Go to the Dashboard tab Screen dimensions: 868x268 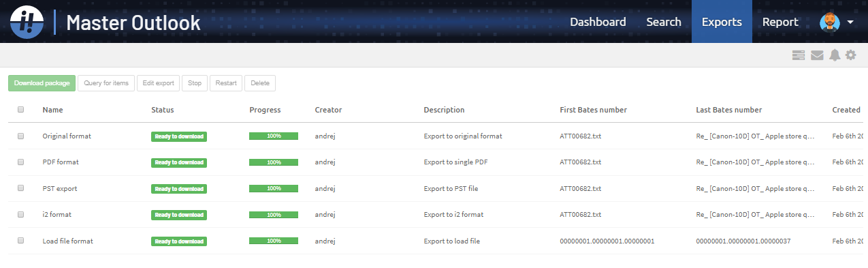(598, 22)
